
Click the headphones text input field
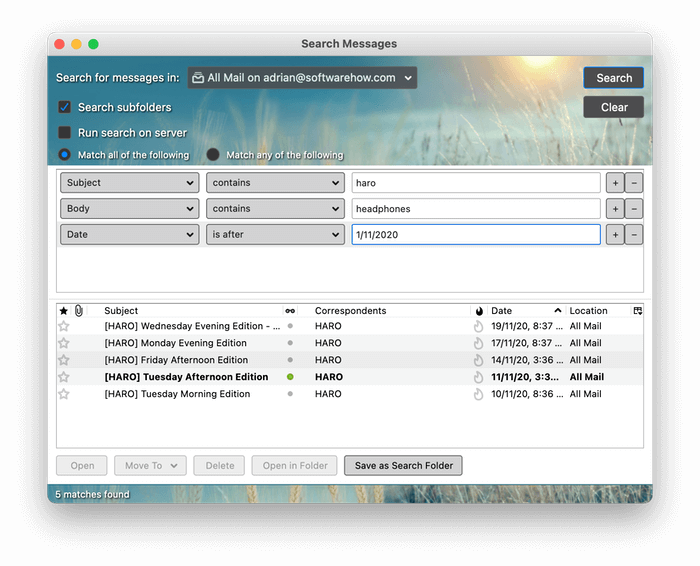pyautogui.click(x=475, y=209)
